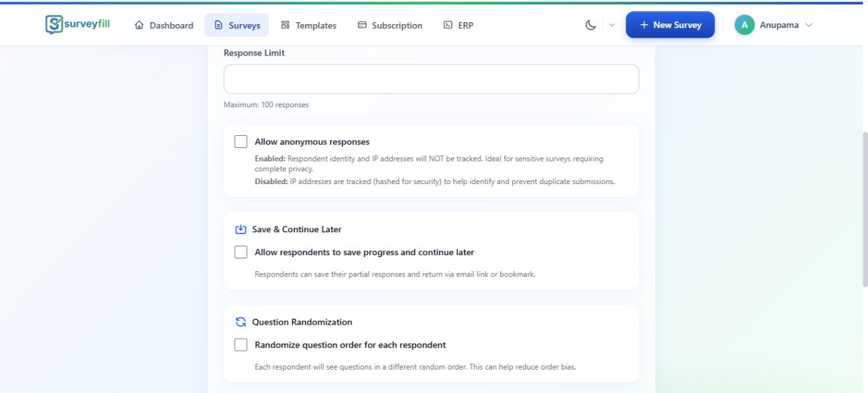The width and height of the screenshot is (868, 393).
Task: Click the page vertical scrollbar
Action: click(864, 208)
